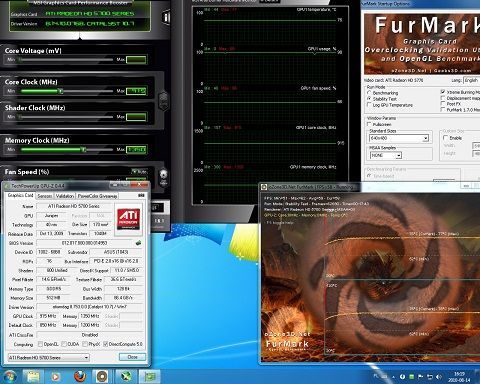Screen dimensions: 480x384
Task: Adjust the Memory Clock slider in Afterburner
Action: pyautogui.click(x=67, y=150)
